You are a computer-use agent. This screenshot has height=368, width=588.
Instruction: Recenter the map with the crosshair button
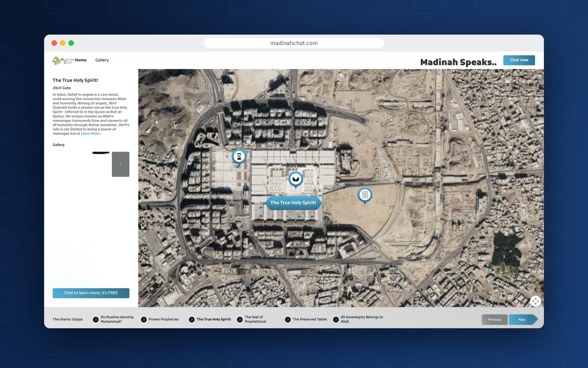click(535, 301)
